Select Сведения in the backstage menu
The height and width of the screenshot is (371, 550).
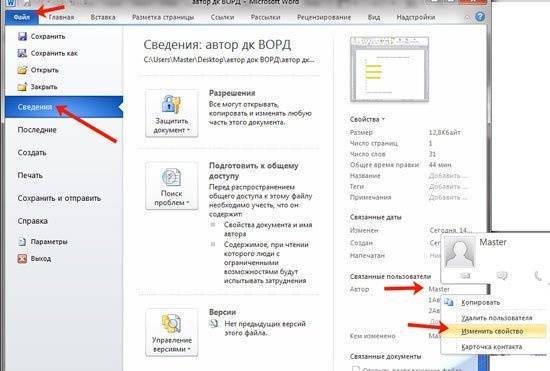(64, 107)
